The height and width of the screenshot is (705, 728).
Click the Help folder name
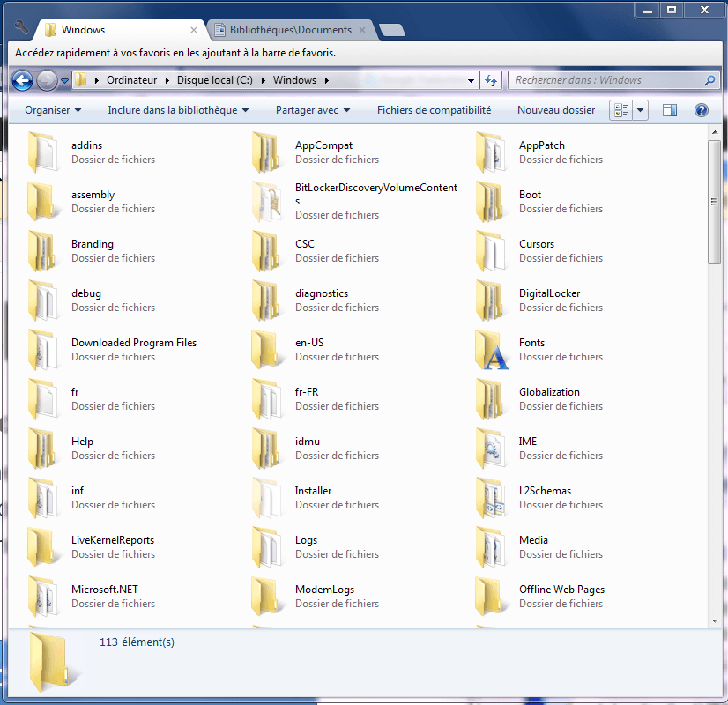pyautogui.click(x=82, y=442)
